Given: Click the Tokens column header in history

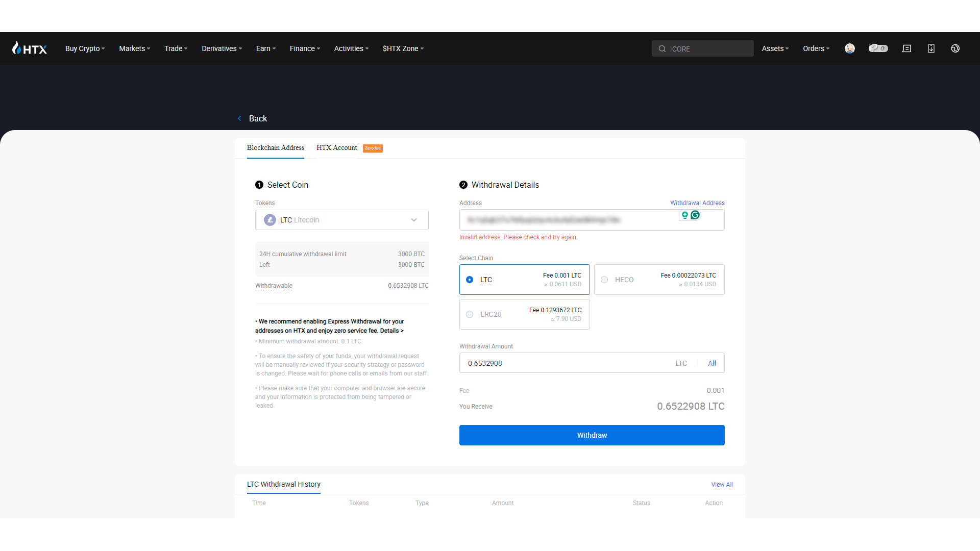Looking at the screenshot, I should [359, 503].
